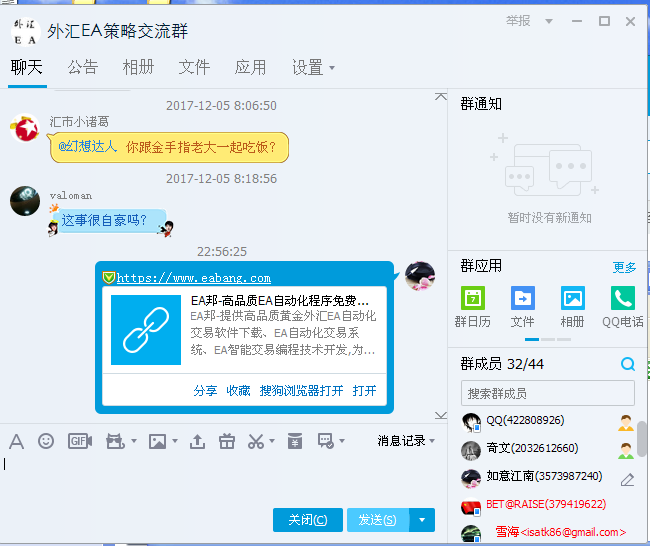650x546 pixels.
Task: Open the eabang.com link in message
Action: point(193,278)
